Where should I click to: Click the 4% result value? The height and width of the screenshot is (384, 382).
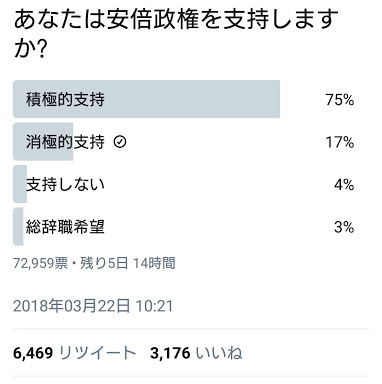click(x=344, y=184)
